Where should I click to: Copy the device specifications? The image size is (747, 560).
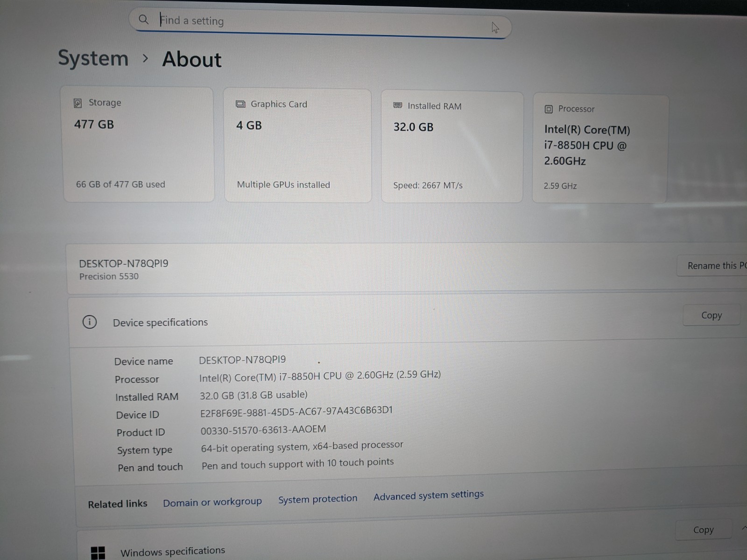click(712, 315)
